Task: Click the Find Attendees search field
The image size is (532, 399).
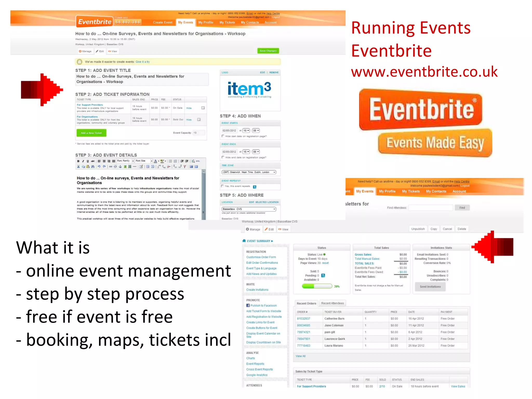Action: point(431,208)
